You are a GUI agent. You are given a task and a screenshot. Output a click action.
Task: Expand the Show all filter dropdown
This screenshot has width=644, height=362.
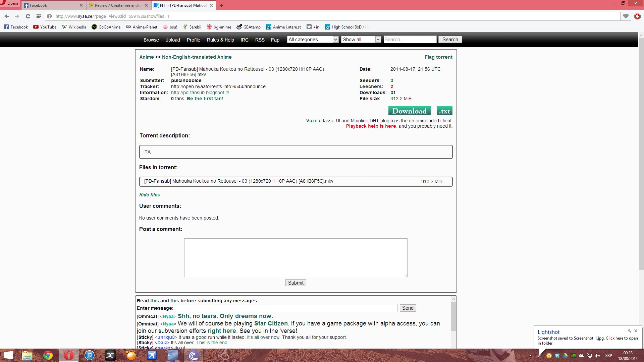[x=361, y=40]
